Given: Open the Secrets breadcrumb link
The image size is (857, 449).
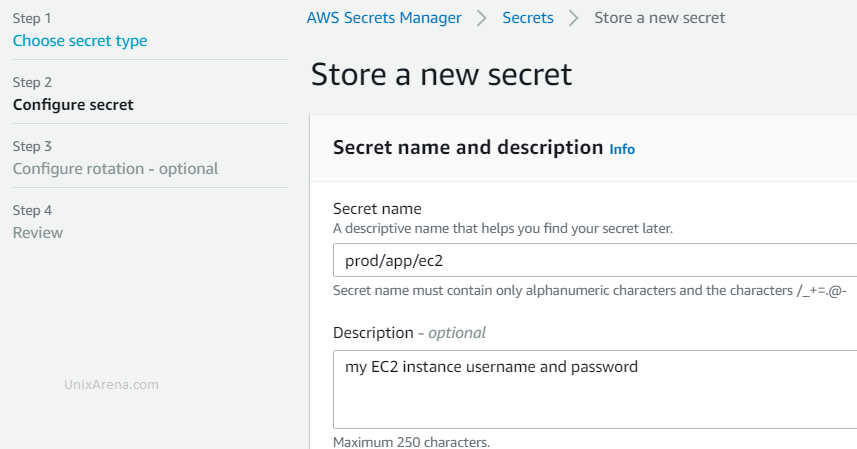Looking at the screenshot, I should (527, 18).
